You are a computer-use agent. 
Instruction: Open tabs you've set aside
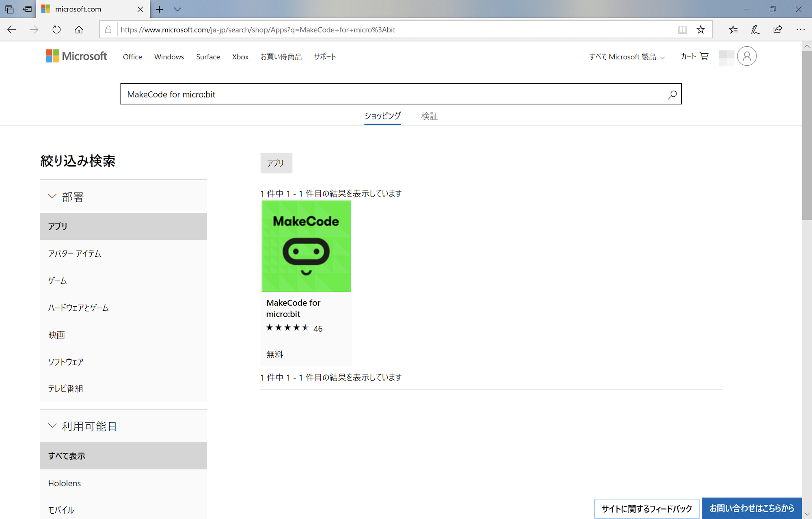pyautogui.click(x=9, y=9)
